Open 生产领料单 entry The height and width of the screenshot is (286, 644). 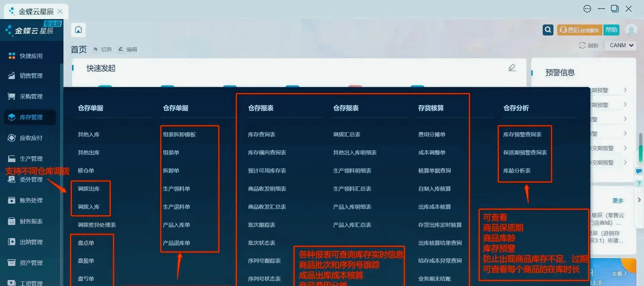click(176, 189)
